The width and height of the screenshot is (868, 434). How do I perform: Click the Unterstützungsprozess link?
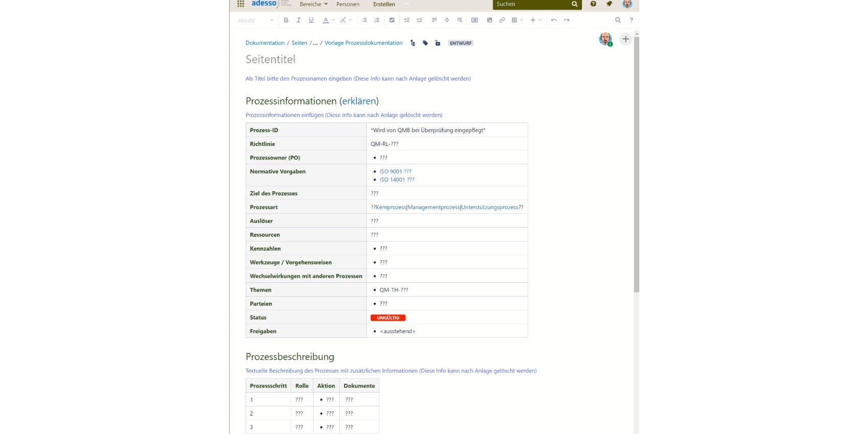point(490,207)
